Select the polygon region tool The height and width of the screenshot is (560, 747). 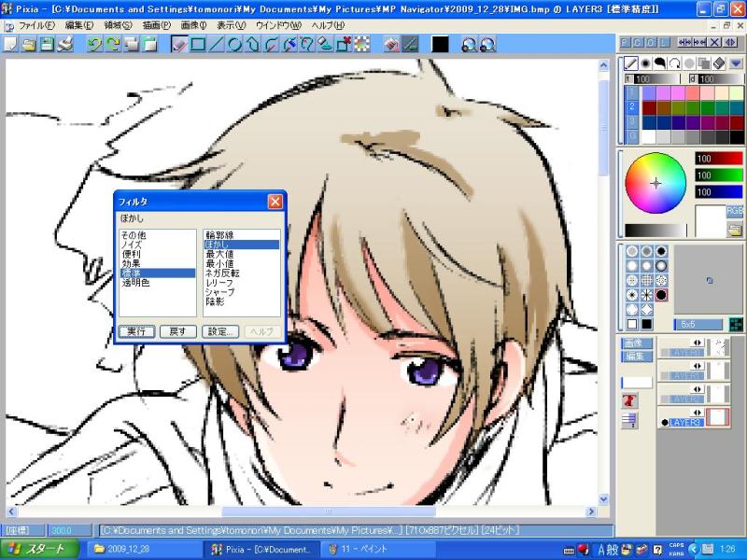[252, 45]
